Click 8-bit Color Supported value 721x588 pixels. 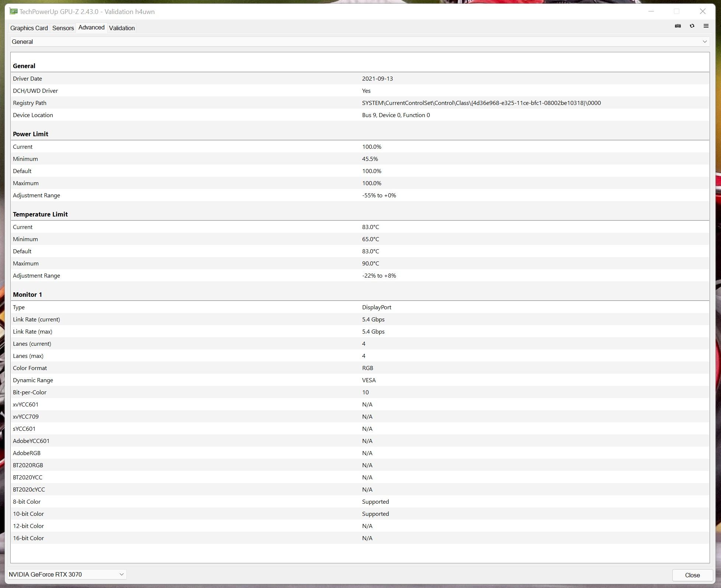point(375,501)
